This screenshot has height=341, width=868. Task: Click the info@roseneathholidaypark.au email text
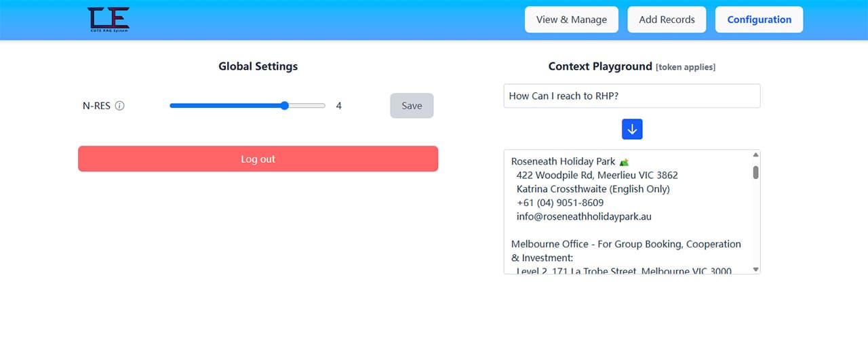pyautogui.click(x=584, y=217)
